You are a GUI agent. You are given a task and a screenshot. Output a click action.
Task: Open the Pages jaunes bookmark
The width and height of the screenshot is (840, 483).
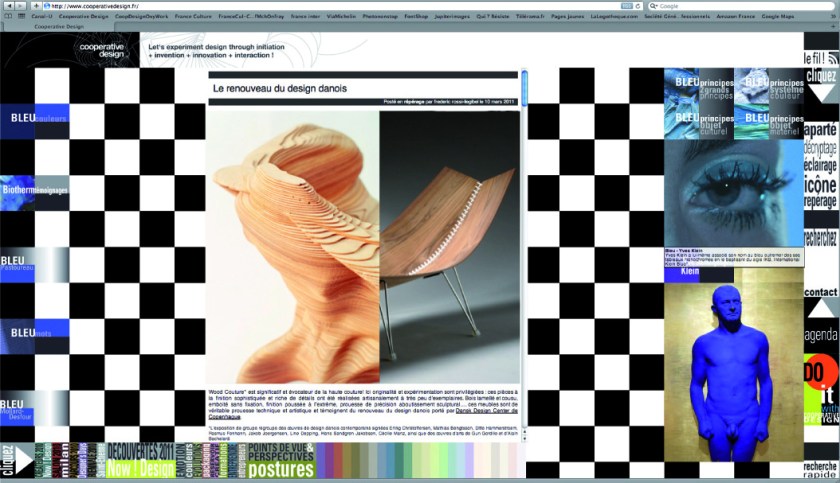point(567,17)
